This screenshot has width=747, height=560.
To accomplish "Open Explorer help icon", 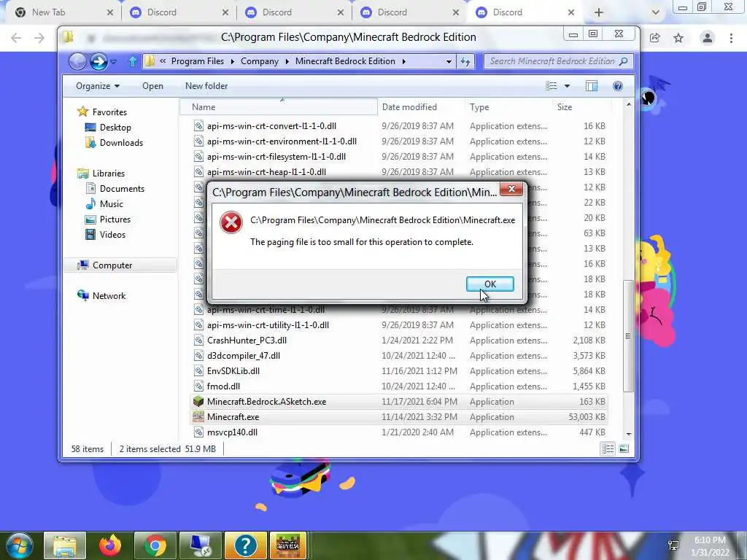I will 617,86.
